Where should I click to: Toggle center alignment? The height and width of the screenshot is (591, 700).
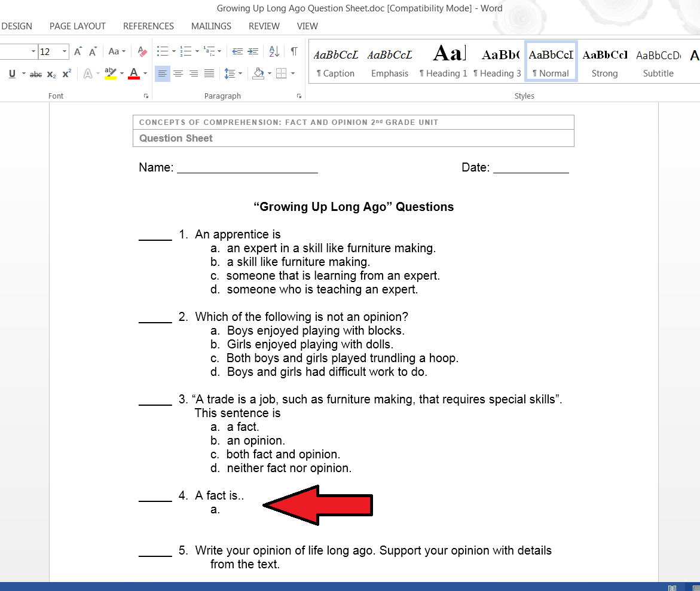coord(178,73)
